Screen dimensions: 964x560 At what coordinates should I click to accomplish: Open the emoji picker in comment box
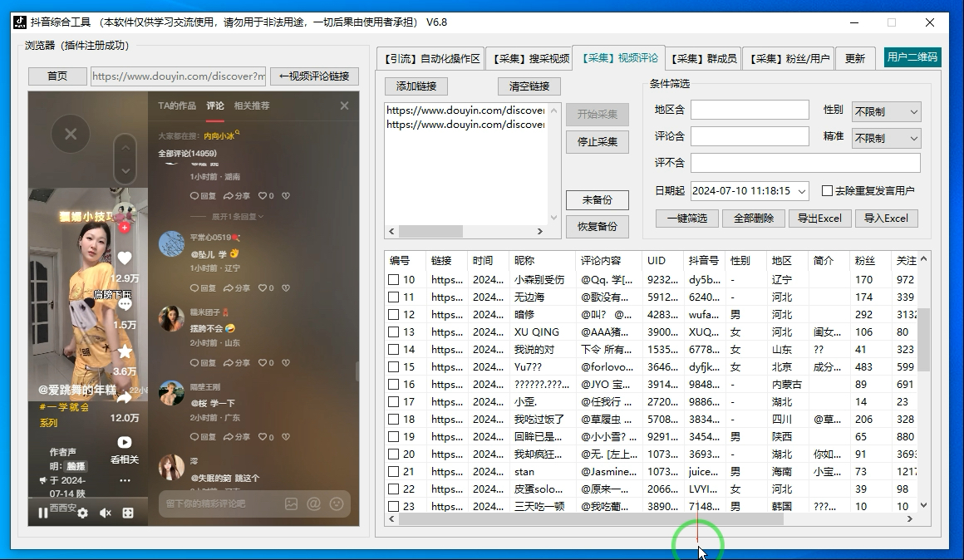[x=337, y=504]
